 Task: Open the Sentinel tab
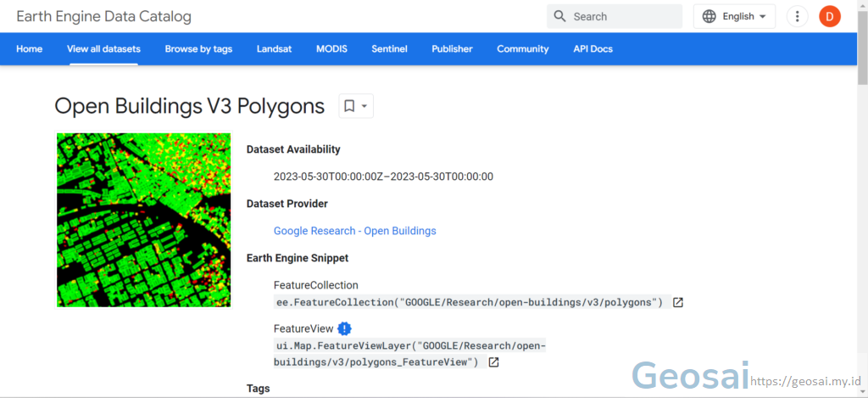[389, 48]
